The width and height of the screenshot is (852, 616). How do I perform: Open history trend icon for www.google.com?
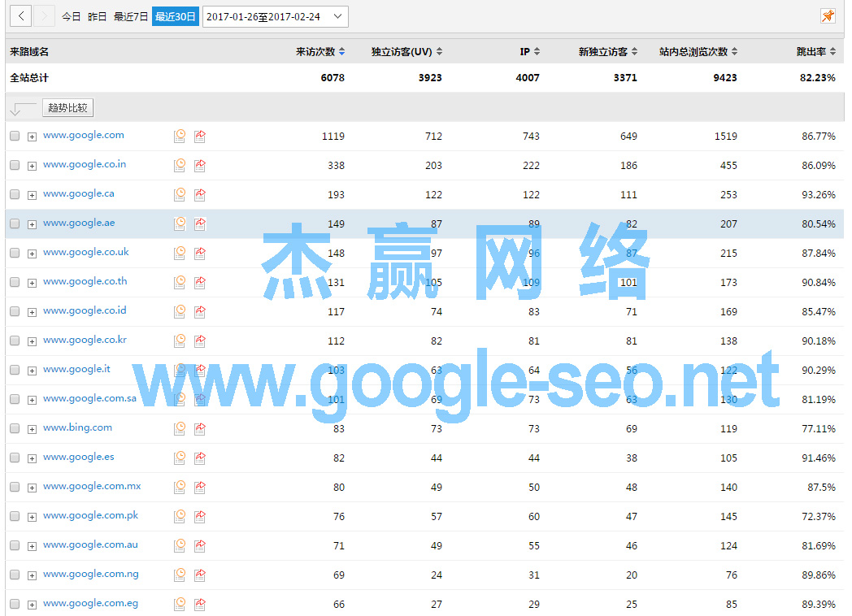(180, 137)
